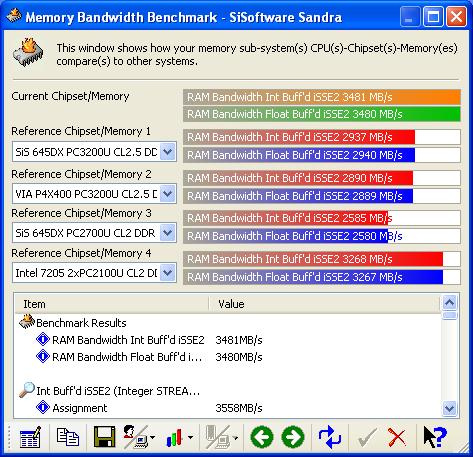Click the Copy pages toolbar icon
This screenshot has height=457, width=473.
pyautogui.click(x=68, y=437)
